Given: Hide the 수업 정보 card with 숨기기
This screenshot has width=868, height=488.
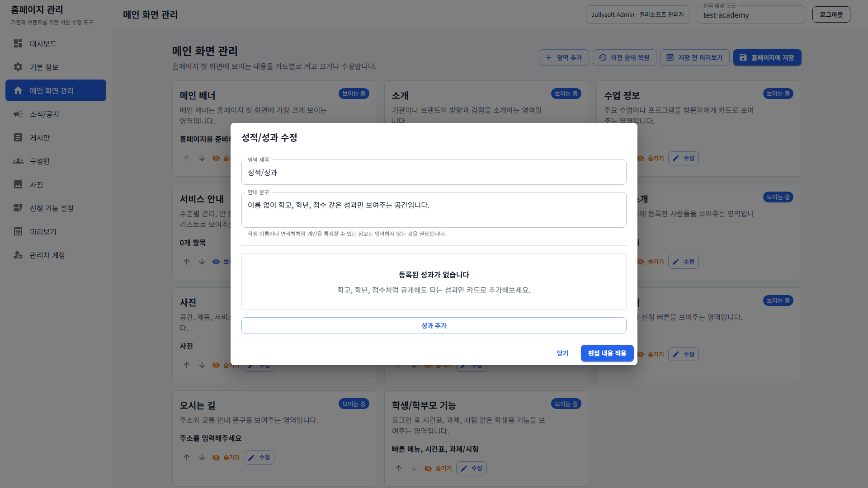Looking at the screenshot, I should [651, 158].
